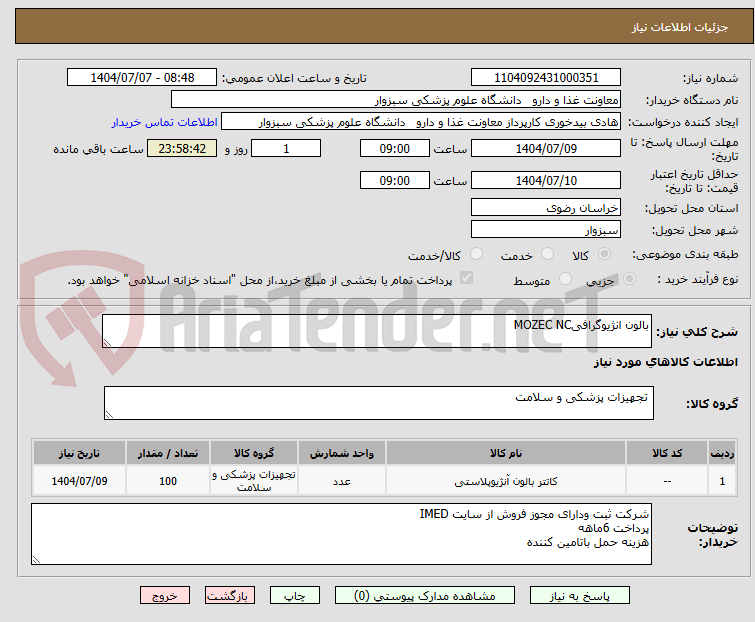755x622 pixels.
Task: Click the item name کاتتر بالون آنژیوپلاستی cell
Action: [x=506, y=481]
